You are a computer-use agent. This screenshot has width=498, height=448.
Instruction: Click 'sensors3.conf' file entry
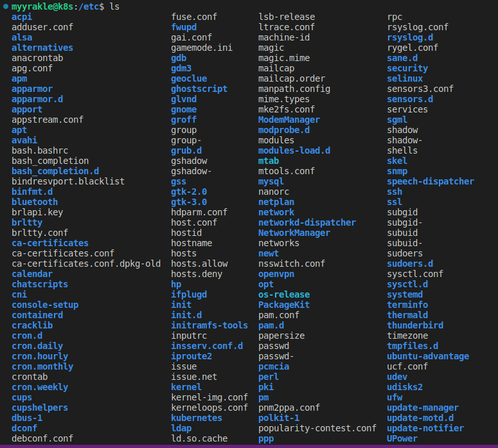point(420,89)
